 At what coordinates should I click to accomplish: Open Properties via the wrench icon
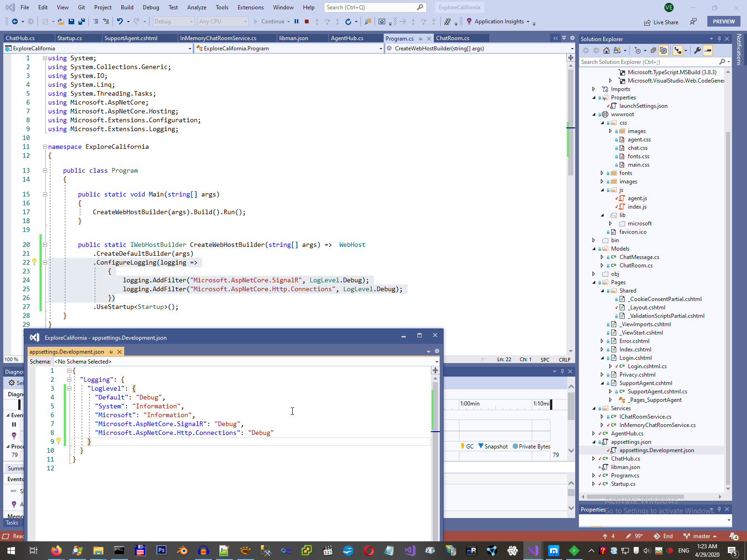pos(698,50)
